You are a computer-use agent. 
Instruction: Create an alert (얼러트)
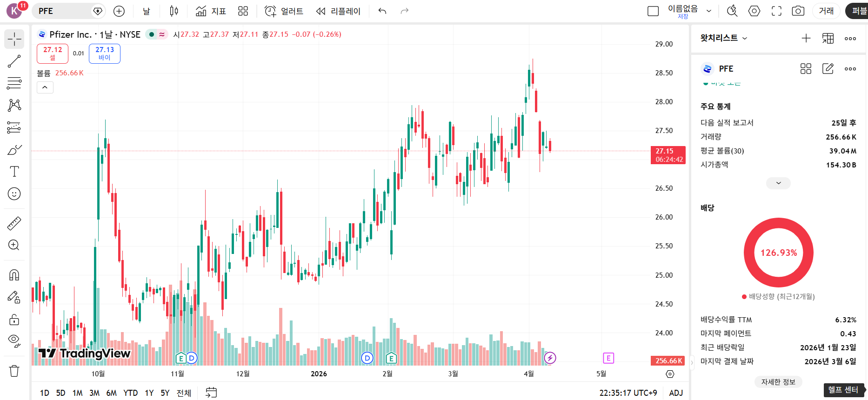284,11
